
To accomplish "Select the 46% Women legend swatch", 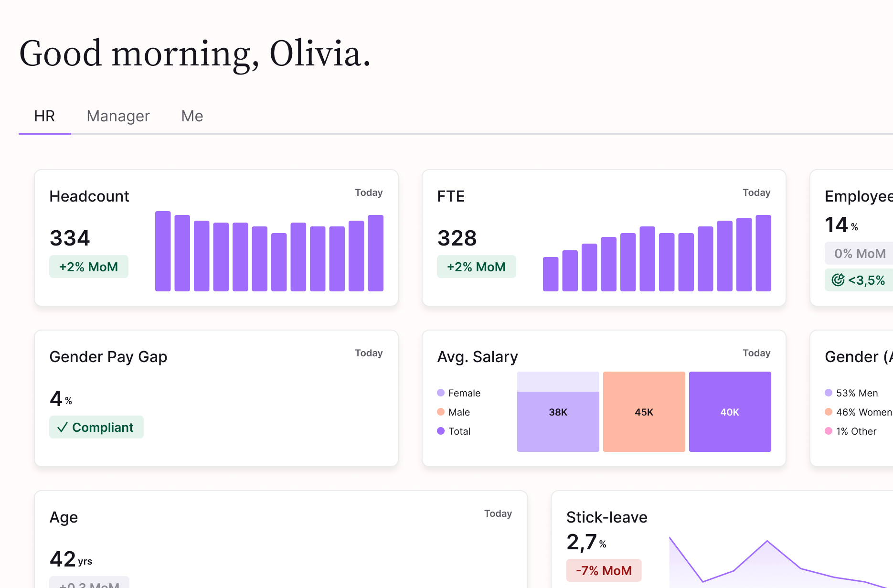I will 829,412.
